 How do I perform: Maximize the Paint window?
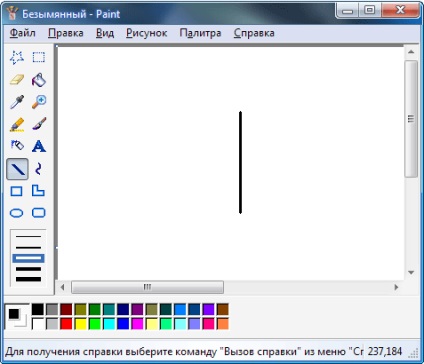(x=370, y=10)
